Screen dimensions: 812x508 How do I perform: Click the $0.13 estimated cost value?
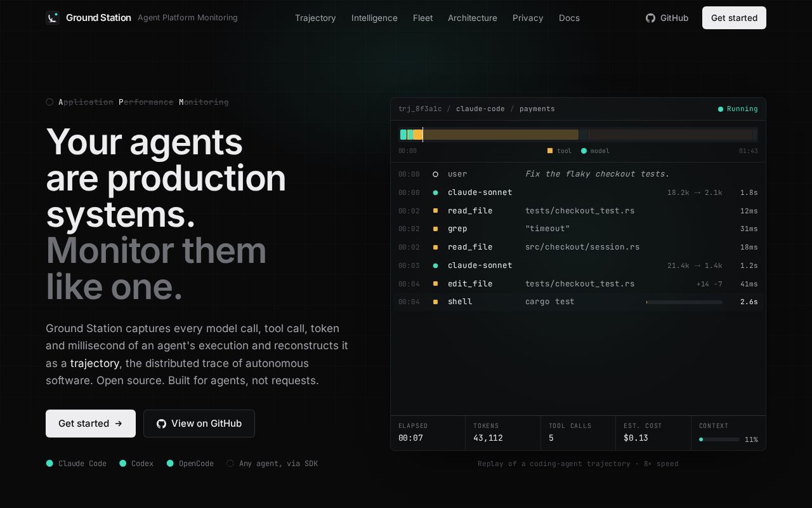pos(636,438)
